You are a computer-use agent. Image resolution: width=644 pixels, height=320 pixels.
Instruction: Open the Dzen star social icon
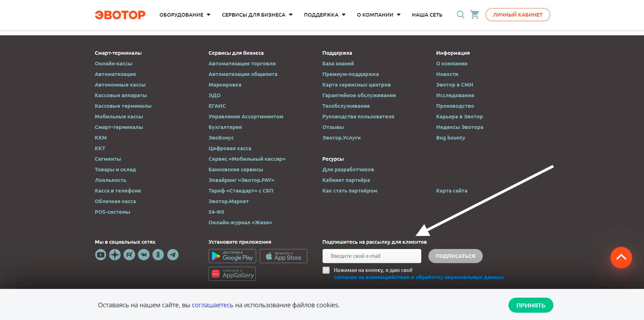(x=115, y=255)
